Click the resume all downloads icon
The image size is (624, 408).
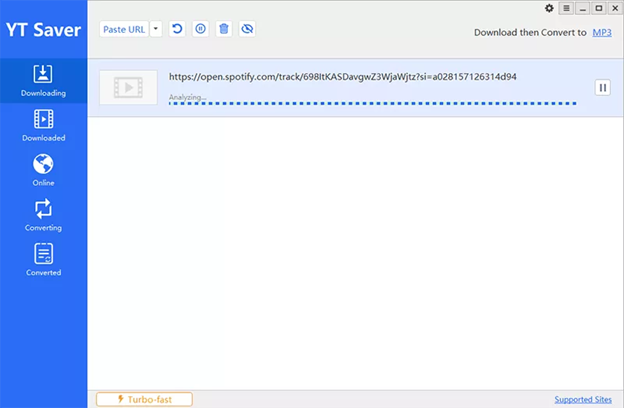[177, 29]
